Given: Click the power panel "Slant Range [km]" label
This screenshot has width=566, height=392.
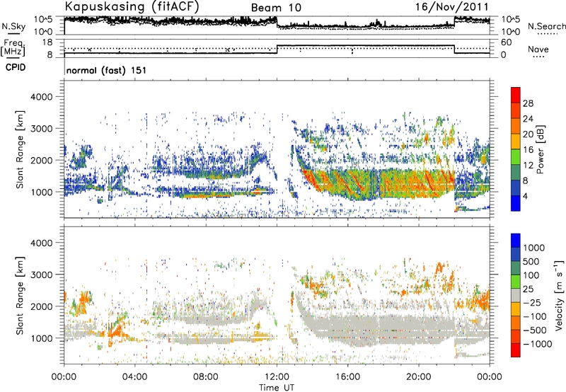Looking at the screenshot, I should pos(20,149).
